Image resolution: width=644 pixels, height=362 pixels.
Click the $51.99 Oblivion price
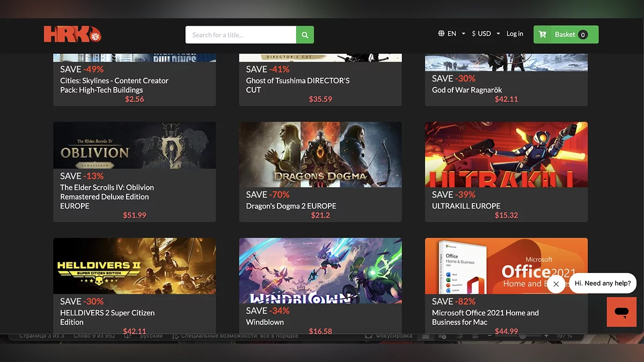point(135,216)
